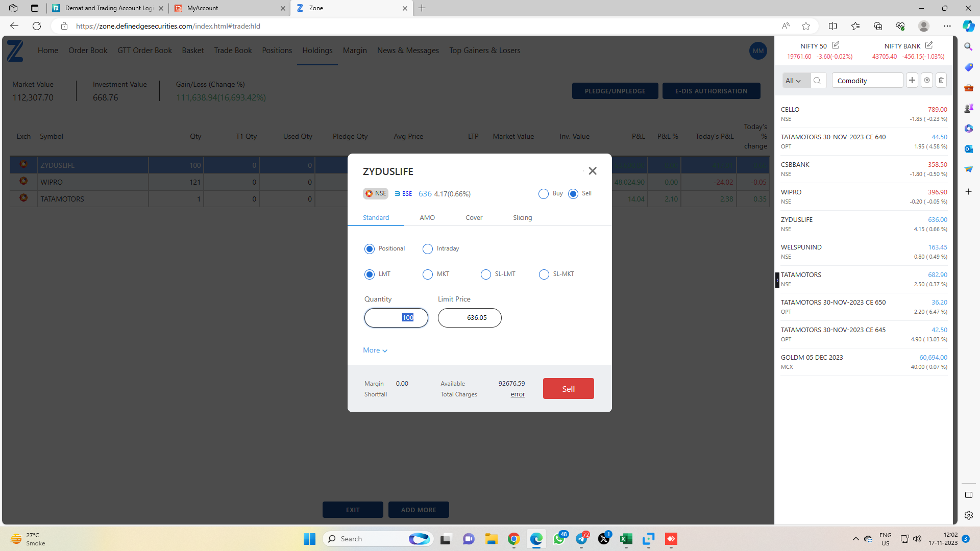
Task: Select the Buy radio button
Action: click(544, 194)
